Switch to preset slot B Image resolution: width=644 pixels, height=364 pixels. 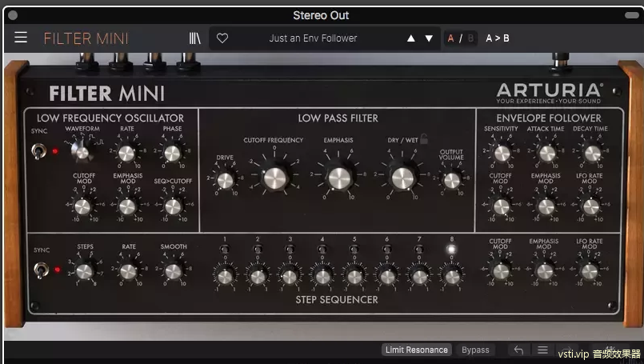(x=470, y=38)
